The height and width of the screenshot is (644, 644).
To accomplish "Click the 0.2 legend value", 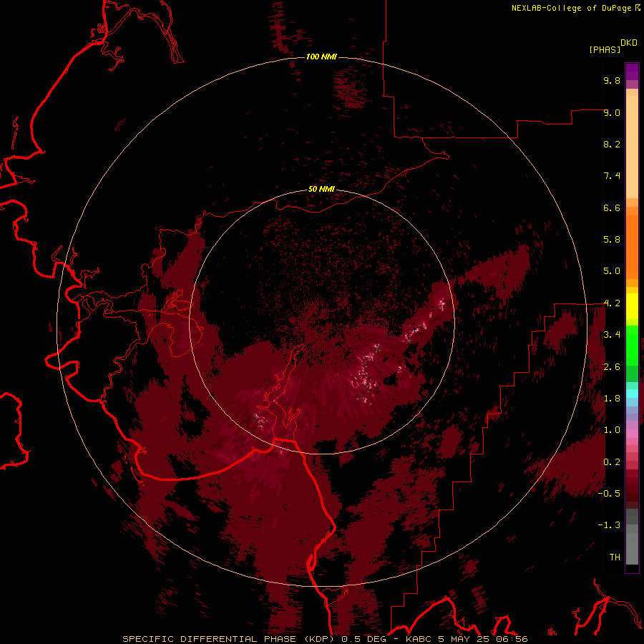I will tap(612, 462).
